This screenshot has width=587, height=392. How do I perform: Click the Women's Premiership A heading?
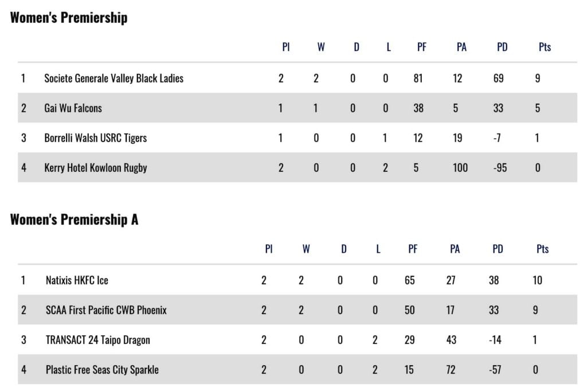click(74, 219)
